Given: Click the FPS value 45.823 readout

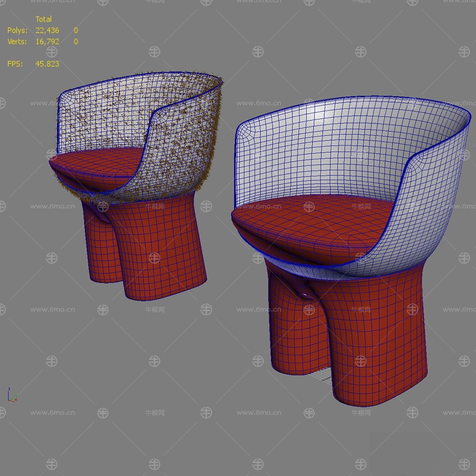Looking at the screenshot, I should tap(47, 64).
